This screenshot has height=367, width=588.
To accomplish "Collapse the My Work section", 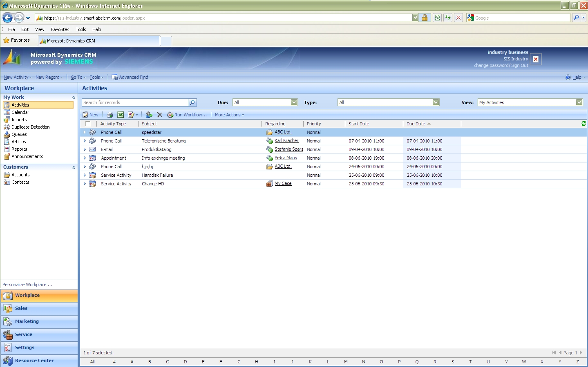I will [x=74, y=98].
